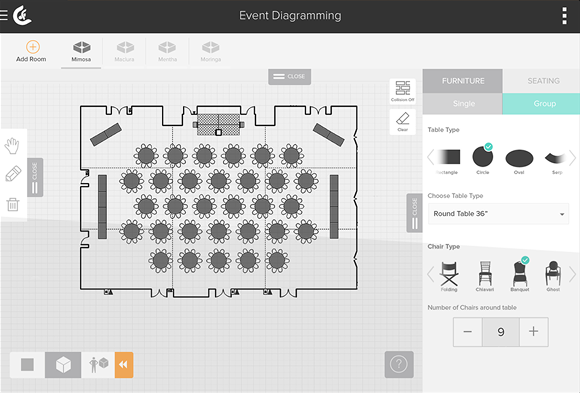Select the Ghost chair type

click(x=553, y=276)
